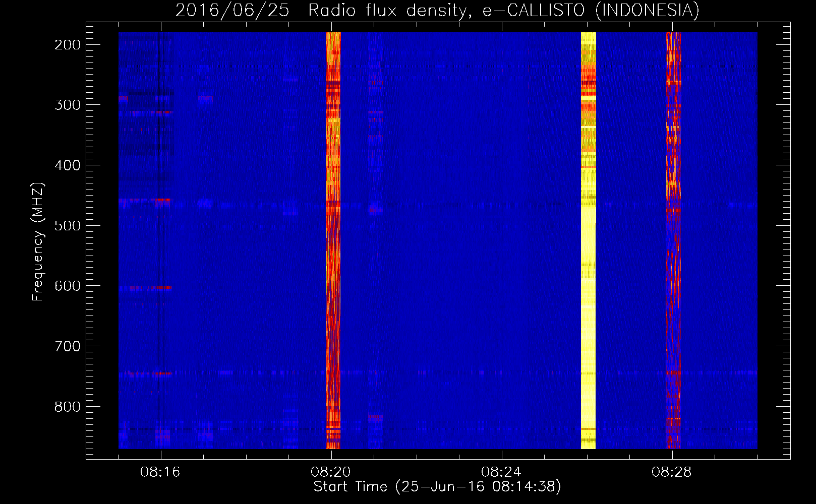Click the 08:16 time tick label

tap(160, 472)
